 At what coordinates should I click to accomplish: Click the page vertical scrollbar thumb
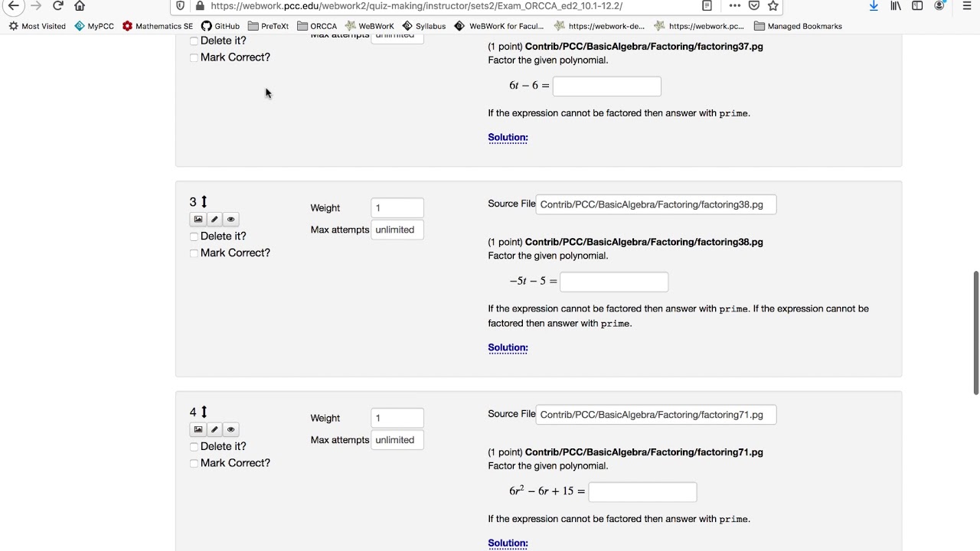pos(975,333)
